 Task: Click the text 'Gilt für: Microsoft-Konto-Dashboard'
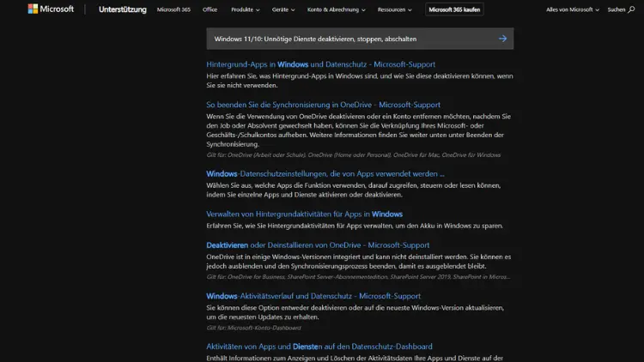(x=254, y=328)
